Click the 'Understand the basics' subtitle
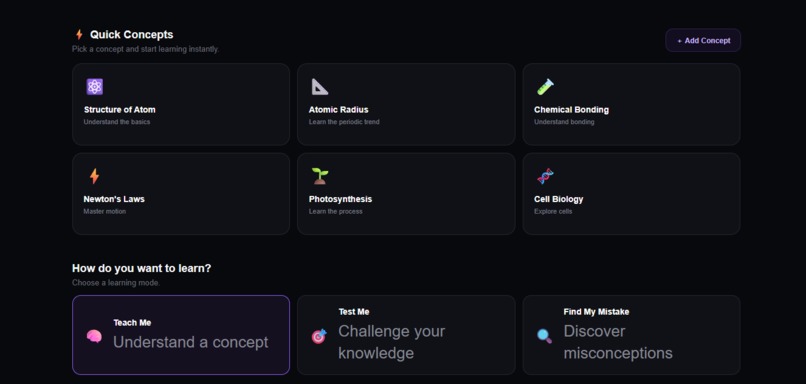The height and width of the screenshot is (384, 806). pos(117,122)
